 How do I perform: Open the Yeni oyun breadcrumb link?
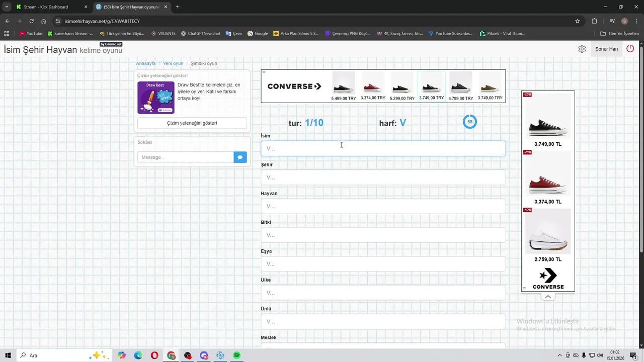point(173,63)
